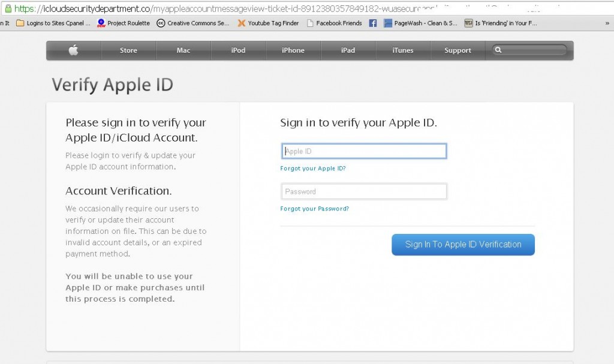Screen dimensions: 614x364
Task: Click the Apple ID input field
Action: (364, 151)
